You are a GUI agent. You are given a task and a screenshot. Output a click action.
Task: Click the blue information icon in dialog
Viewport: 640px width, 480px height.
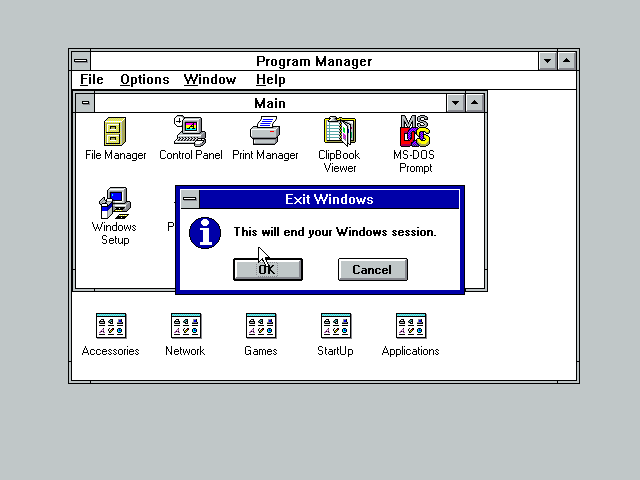tap(205, 233)
